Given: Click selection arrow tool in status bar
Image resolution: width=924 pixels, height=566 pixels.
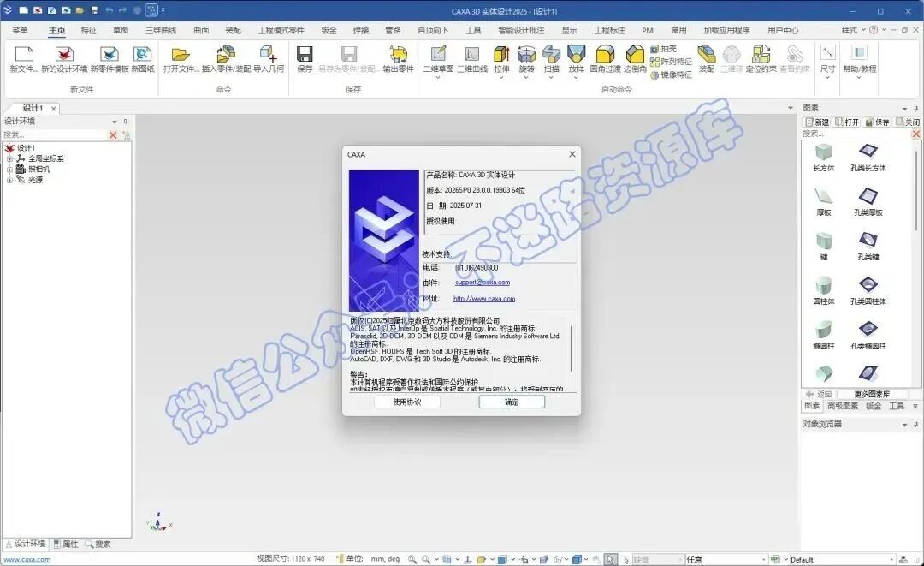Looking at the screenshot, I should tap(611, 559).
